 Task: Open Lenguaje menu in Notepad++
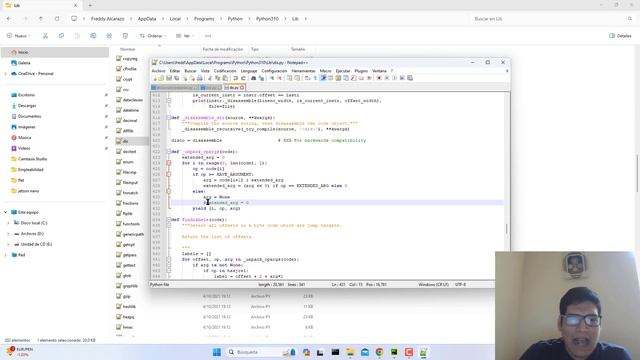[x=249, y=71]
